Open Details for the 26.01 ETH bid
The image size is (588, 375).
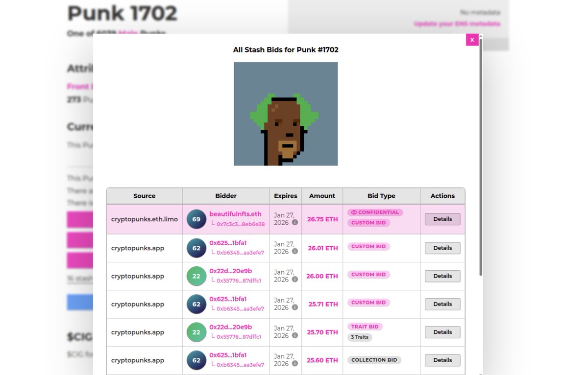(x=442, y=248)
